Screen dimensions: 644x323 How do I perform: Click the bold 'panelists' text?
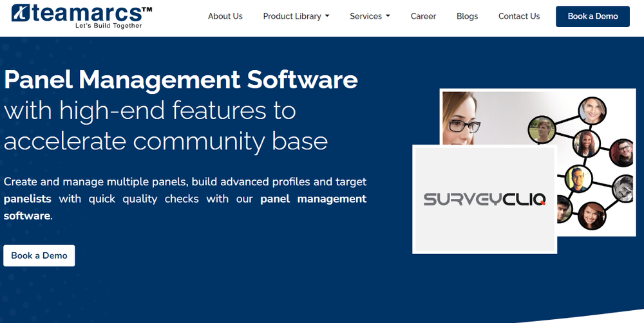(x=28, y=199)
